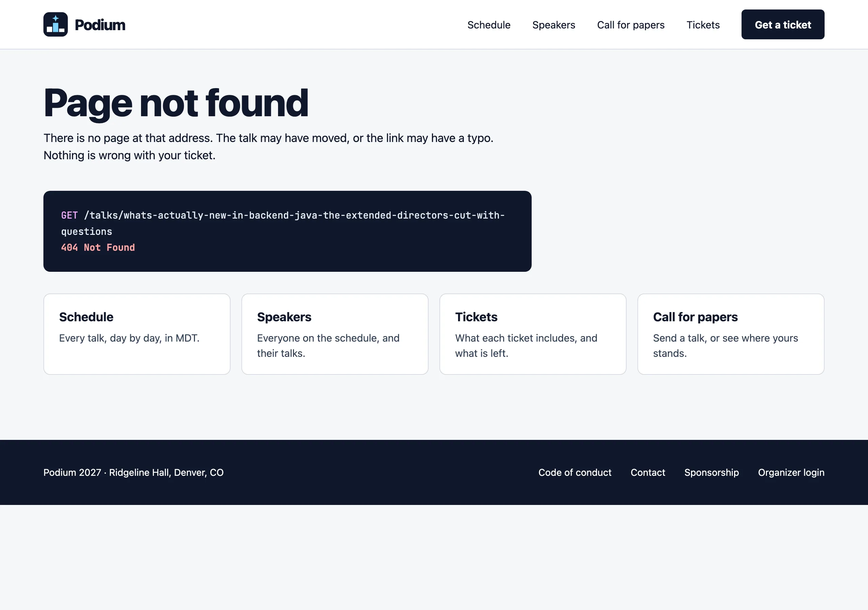The height and width of the screenshot is (610, 868).
Task: Open the Speakers card
Action: [x=335, y=334]
